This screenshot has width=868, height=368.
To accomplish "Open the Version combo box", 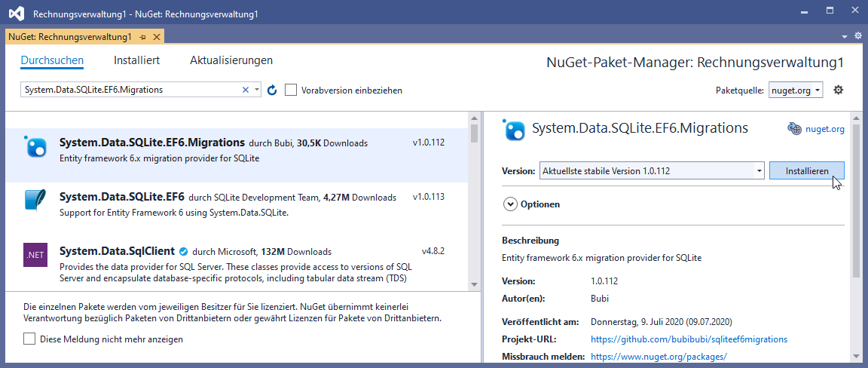I will 652,170.
